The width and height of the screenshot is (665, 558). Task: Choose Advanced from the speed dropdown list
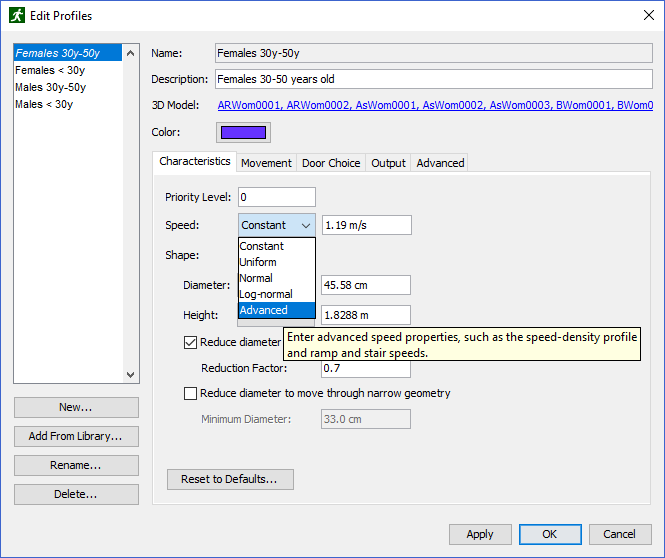point(277,310)
